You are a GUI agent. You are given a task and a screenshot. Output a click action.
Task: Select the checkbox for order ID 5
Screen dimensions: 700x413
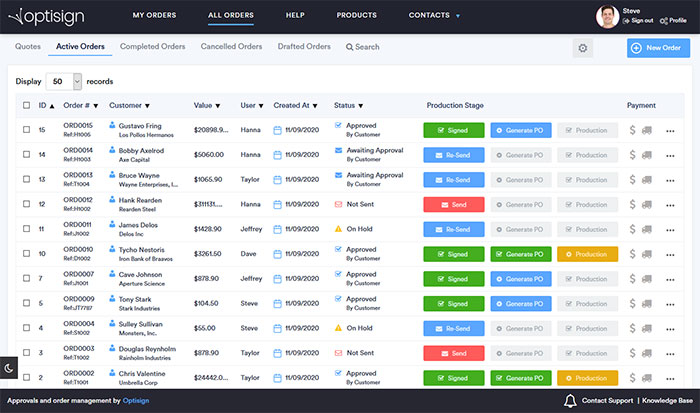26,303
